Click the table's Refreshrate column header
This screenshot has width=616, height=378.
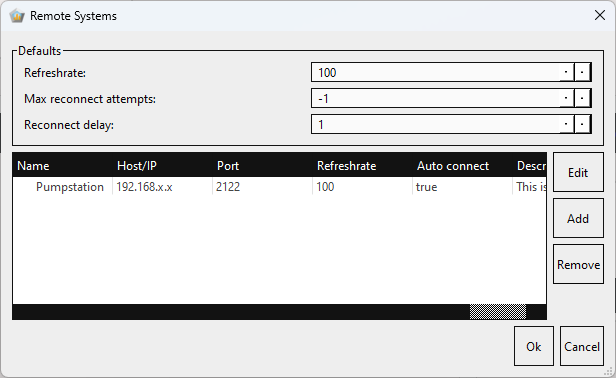coord(362,165)
